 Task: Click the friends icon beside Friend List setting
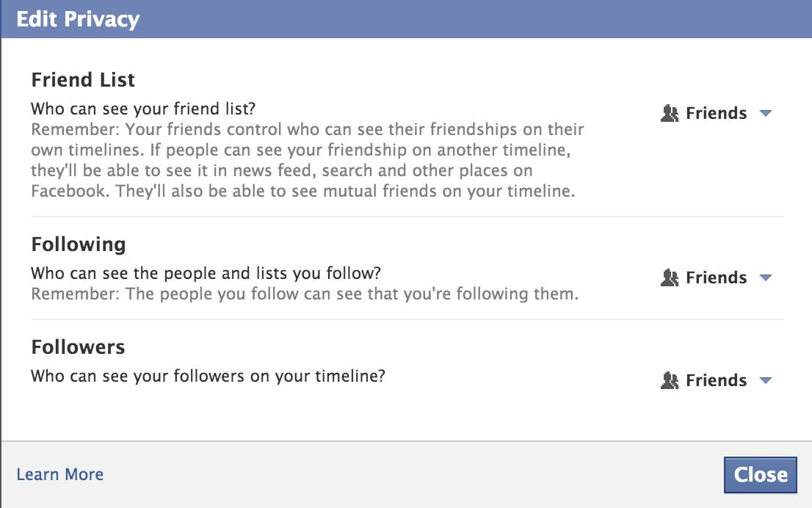tap(670, 113)
